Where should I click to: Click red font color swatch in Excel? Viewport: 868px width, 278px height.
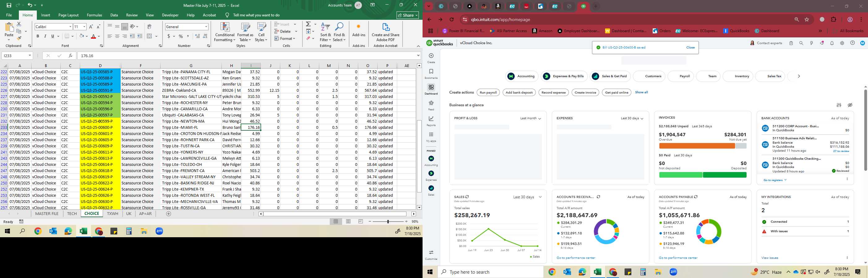tap(93, 36)
